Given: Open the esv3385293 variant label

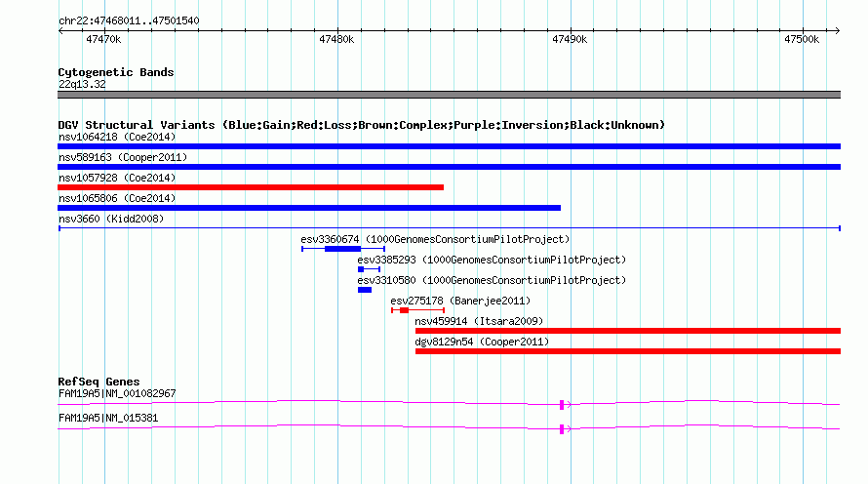Looking at the screenshot, I should click(492, 260).
